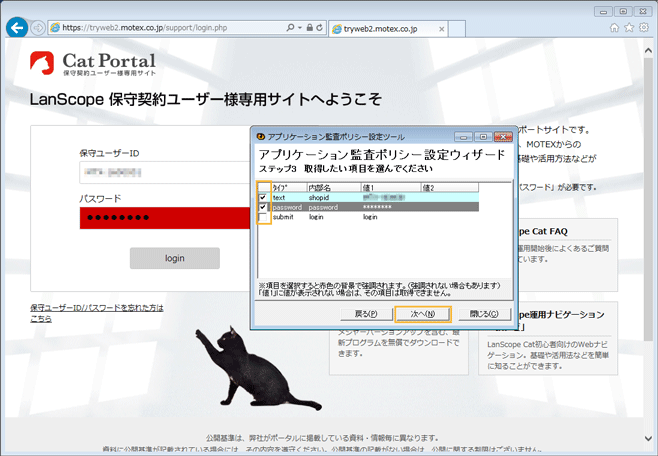
Task: Click the page vertical scrollbar thumb
Action: pyautogui.click(x=648, y=199)
